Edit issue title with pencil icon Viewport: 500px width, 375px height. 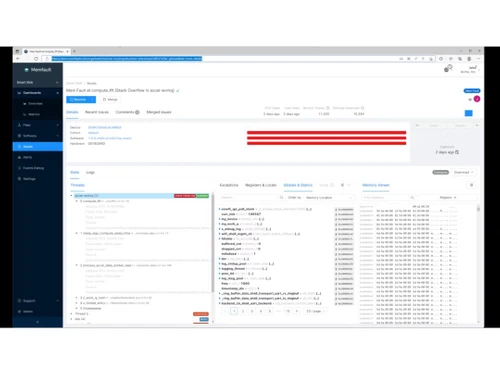pyautogui.click(x=178, y=90)
